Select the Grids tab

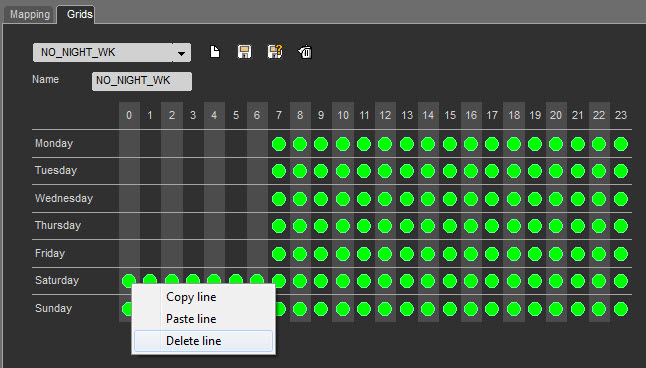click(79, 14)
